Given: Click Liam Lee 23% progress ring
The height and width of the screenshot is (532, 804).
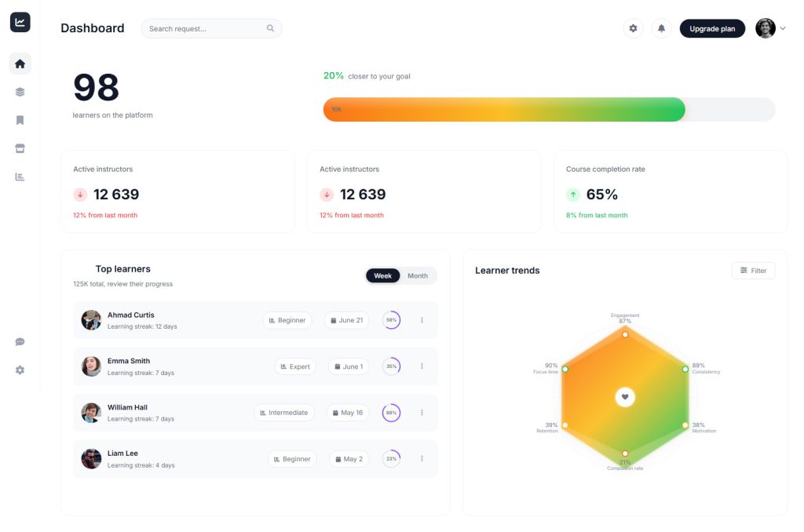Looking at the screenshot, I should (x=391, y=459).
